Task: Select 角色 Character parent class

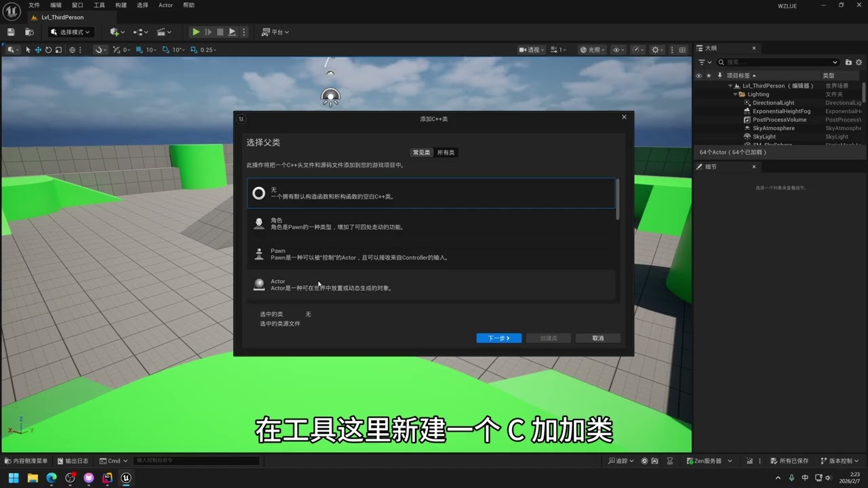Action: coord(431,224)
